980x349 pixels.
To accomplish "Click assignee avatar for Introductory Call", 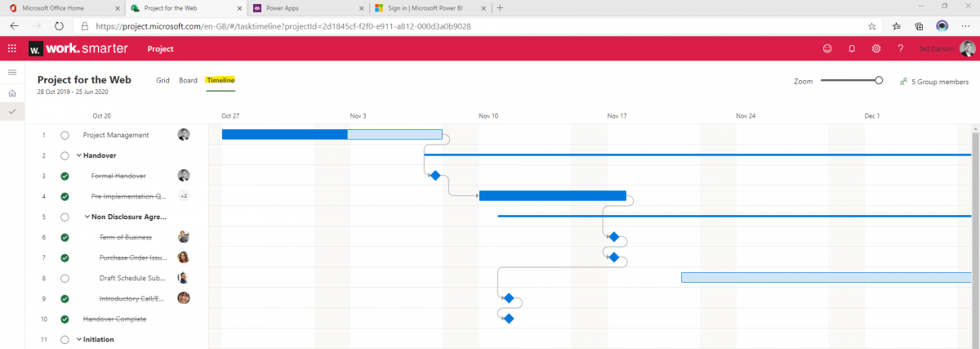I will tap(184, 298).
